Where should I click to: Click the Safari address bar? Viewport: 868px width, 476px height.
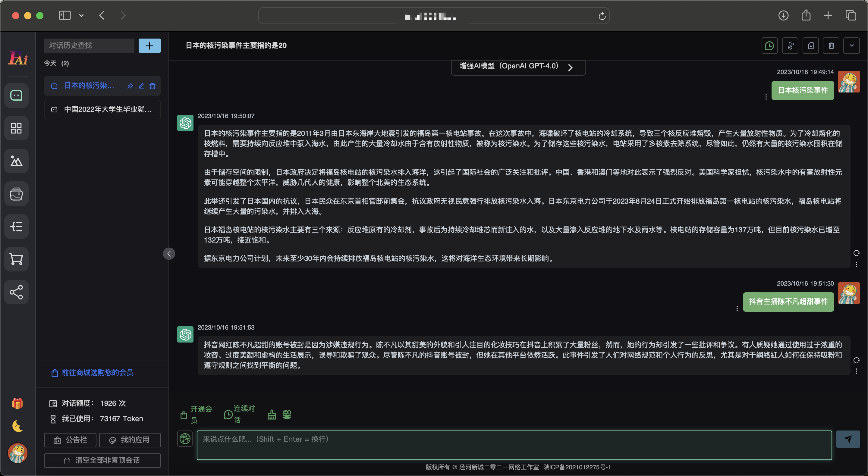[x=434, y=16]
